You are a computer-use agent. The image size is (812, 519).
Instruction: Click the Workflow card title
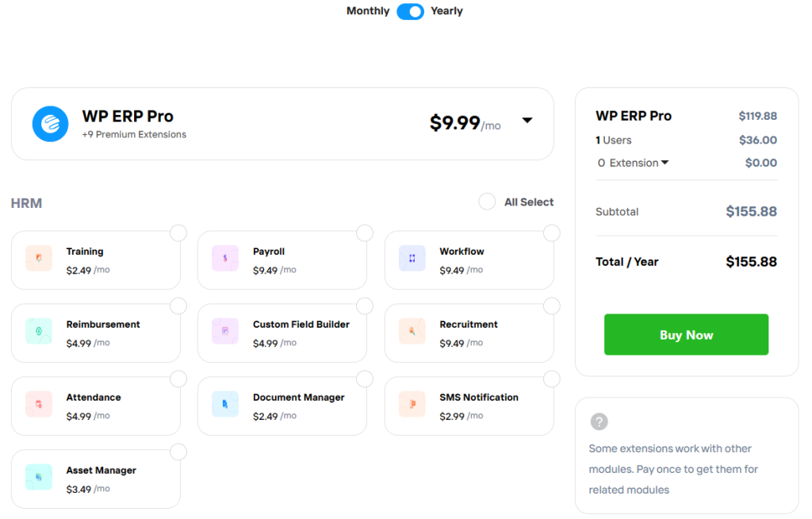click(x=462, y=252)
